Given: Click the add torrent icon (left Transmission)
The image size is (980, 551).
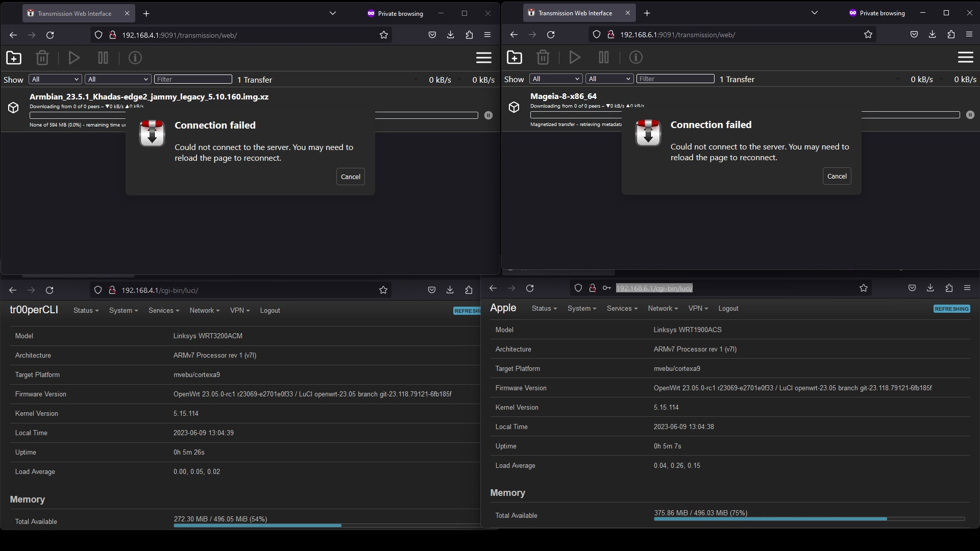Looking at the screenshot, I should click(x=13, y=57).
